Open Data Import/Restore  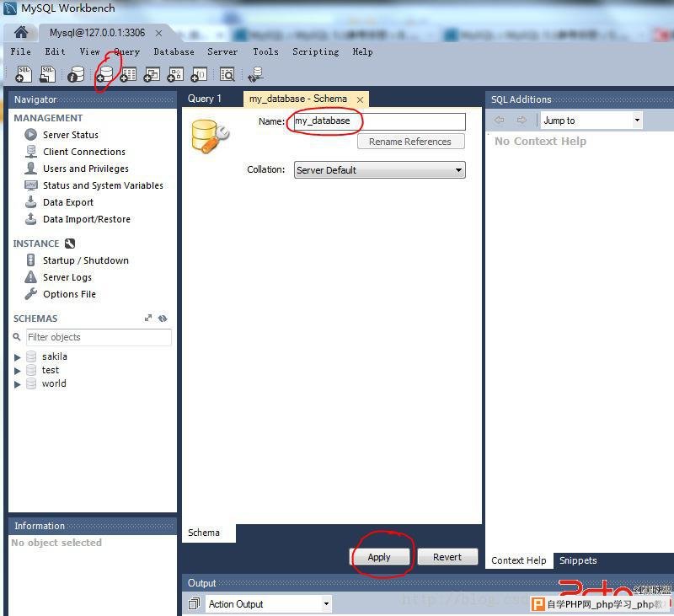pyautogui.click(x=78, y=219)
